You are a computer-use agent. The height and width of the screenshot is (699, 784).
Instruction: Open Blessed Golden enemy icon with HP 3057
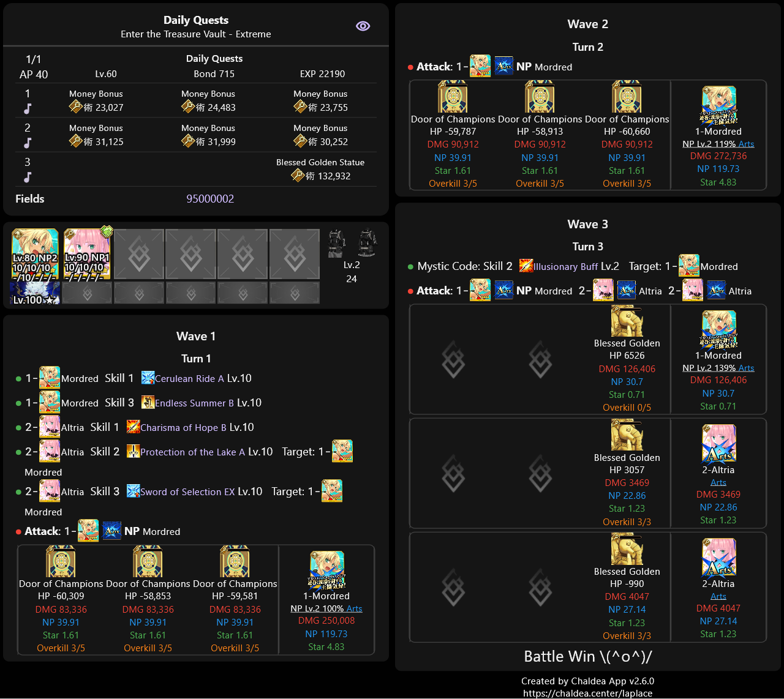[627, 435]
